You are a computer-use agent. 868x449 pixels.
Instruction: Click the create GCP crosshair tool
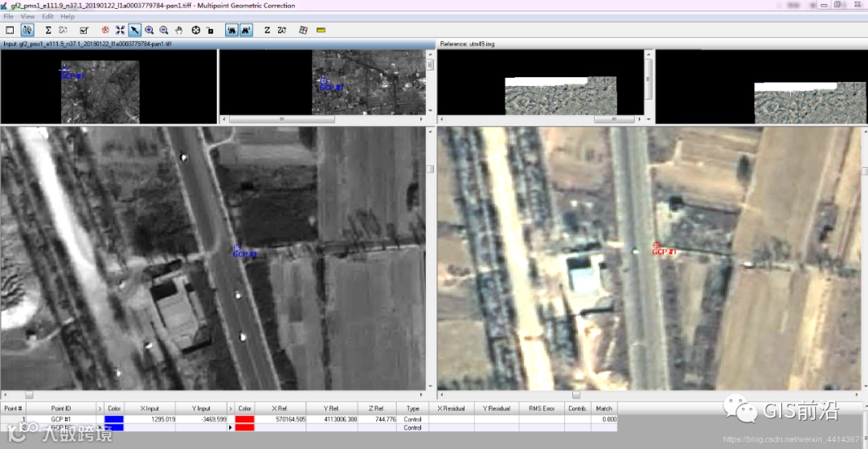pos(195,30)
